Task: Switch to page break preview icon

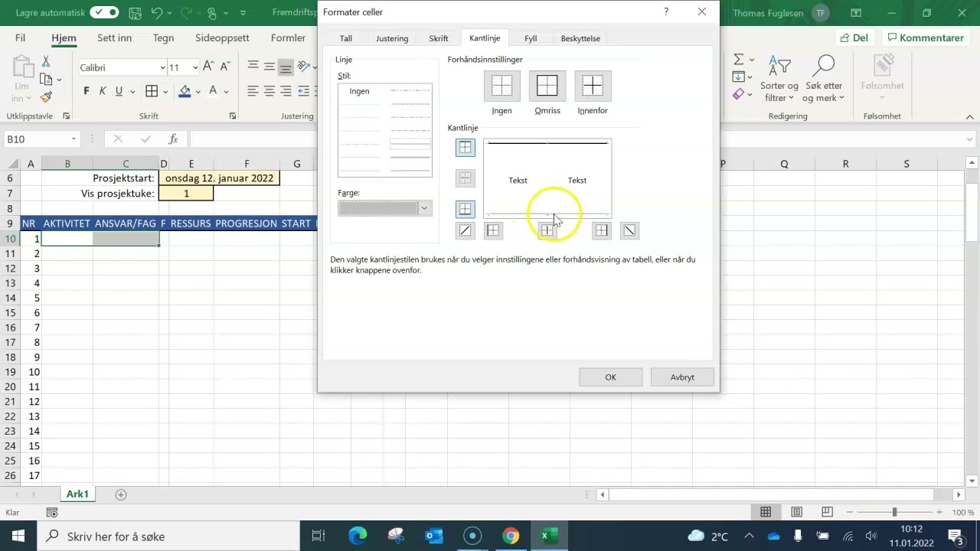Action: tap(827, 512)
